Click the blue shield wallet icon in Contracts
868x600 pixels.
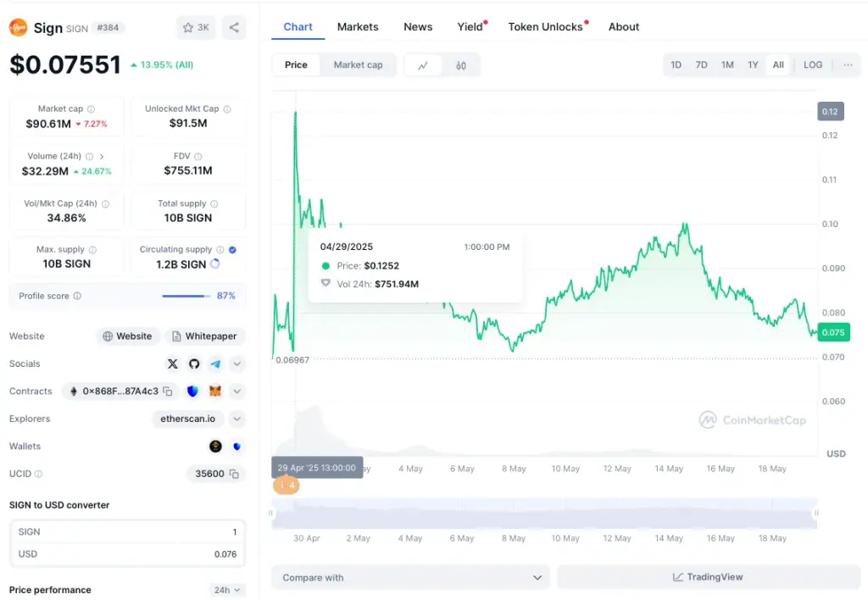click(192, 392)
